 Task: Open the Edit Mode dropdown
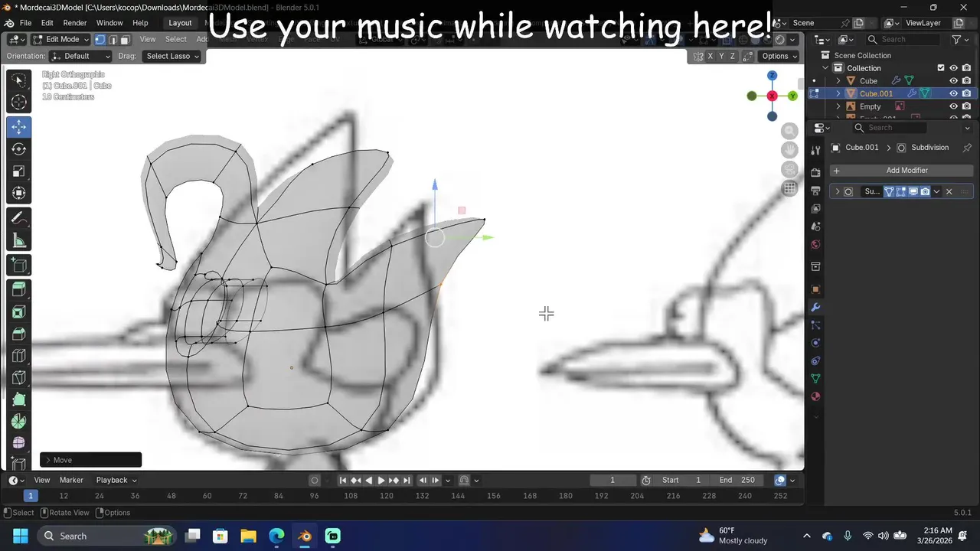pos(60,40)
